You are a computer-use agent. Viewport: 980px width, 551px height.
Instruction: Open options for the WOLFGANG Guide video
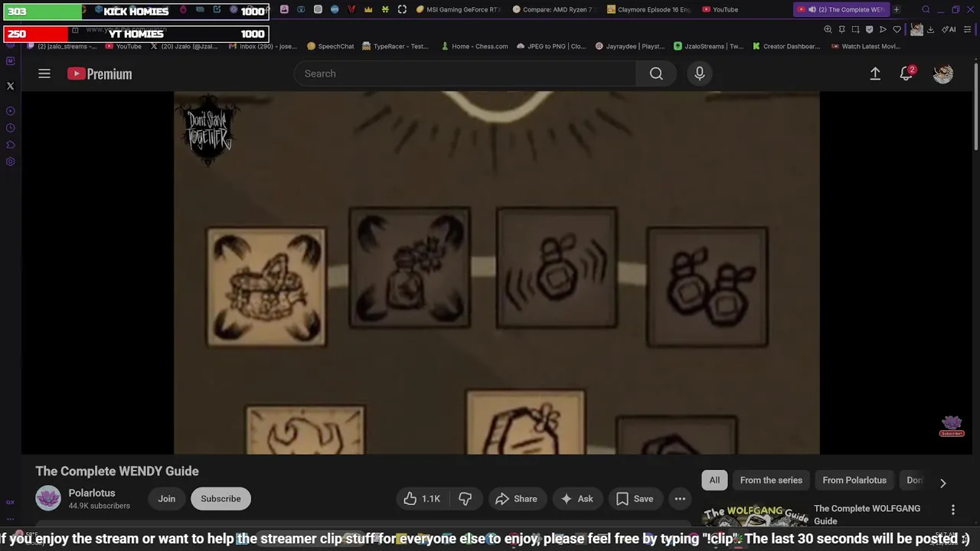pos(953,510)
